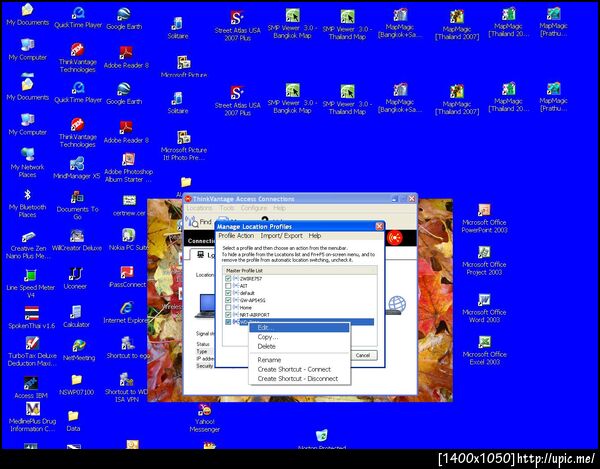Open the Data folder
600x469 pixels.
tap(73, 416)
